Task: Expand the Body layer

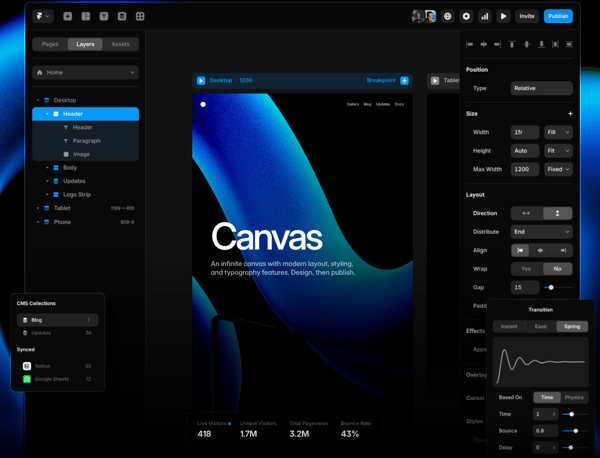Action: (47, 168)
